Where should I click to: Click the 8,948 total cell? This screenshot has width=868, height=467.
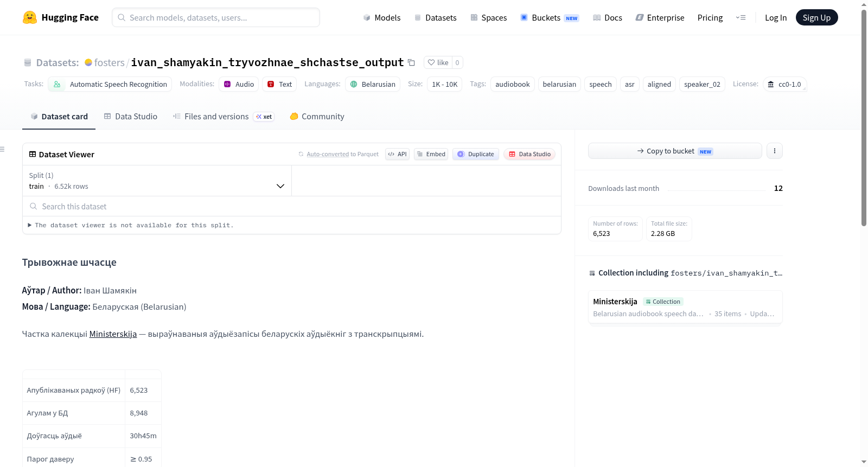143,413
